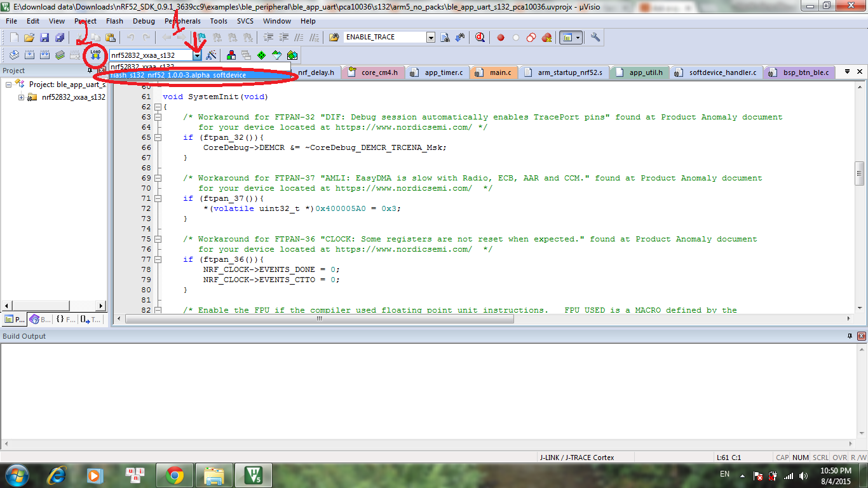
Task: Click the Indent selected lines icon
Action: 268,37
